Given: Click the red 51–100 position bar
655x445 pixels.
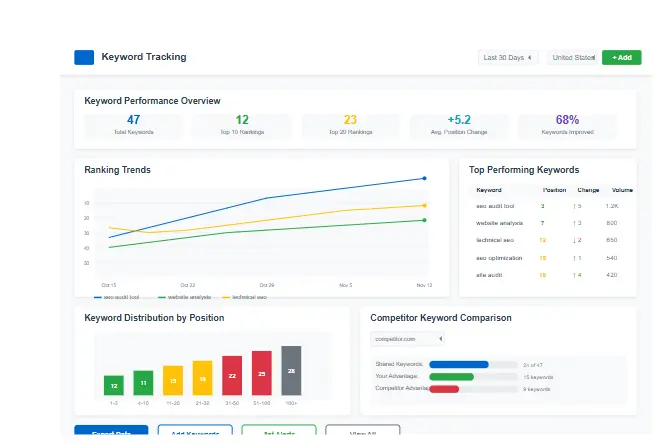Looking at the screenshot, I should pyautogui.click(x=262, y=373).
